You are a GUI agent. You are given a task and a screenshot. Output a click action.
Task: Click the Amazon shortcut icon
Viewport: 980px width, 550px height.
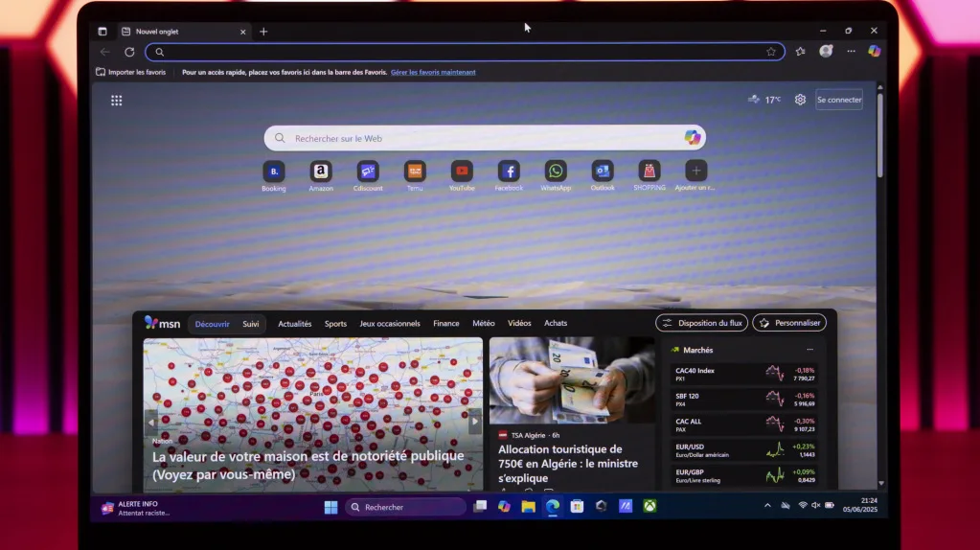(x=321, y=172)
